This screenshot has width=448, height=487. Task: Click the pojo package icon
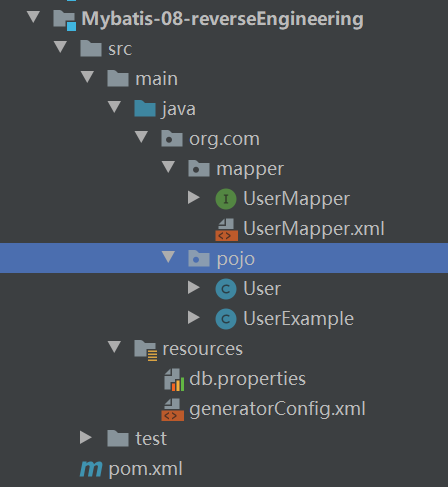[x=199, y=258]
